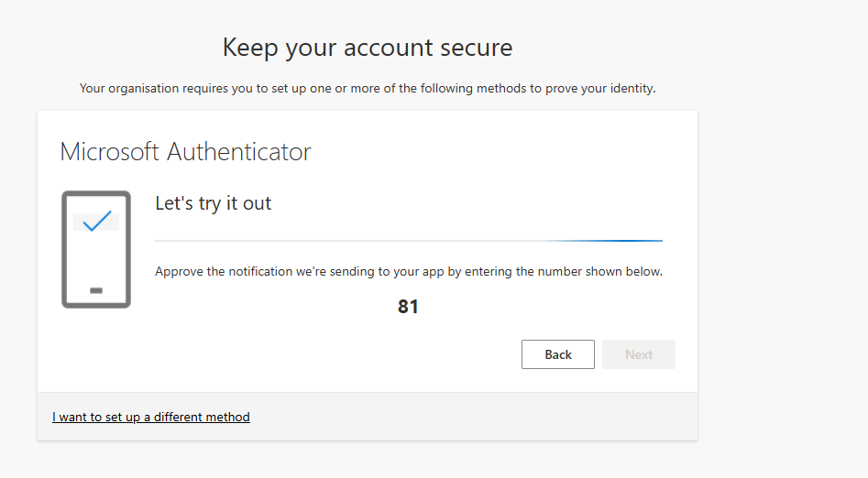
Task: Open the 'I want to set up a different method' link
Action: [151, 418]
